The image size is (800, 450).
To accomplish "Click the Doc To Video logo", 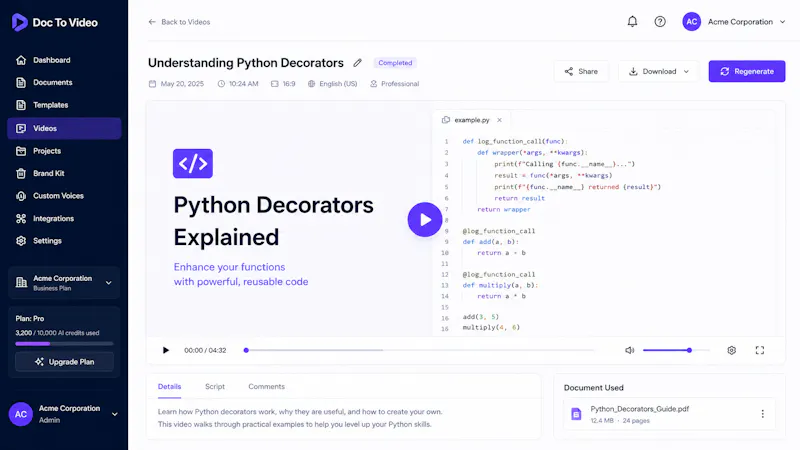I will click(54, 22).
